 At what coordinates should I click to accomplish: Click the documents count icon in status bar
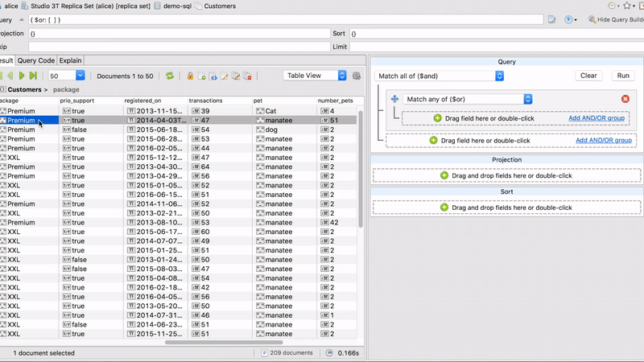tap(265, 353)
